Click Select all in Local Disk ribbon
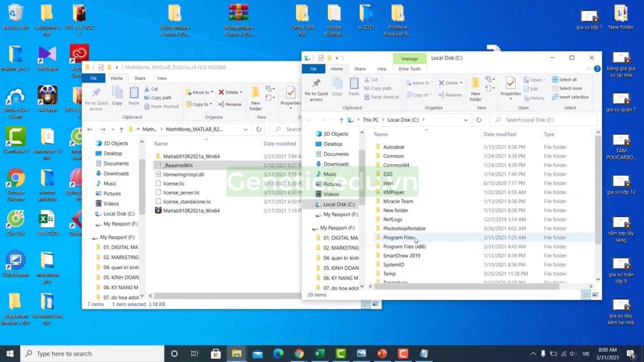The image size is (644, 362). pos(564,80)
